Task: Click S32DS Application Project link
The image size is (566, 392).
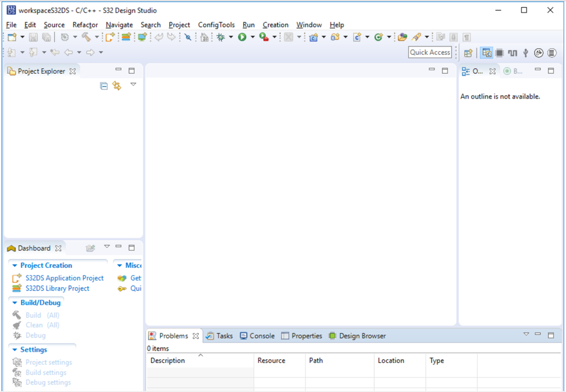Action: pos(64,278)
